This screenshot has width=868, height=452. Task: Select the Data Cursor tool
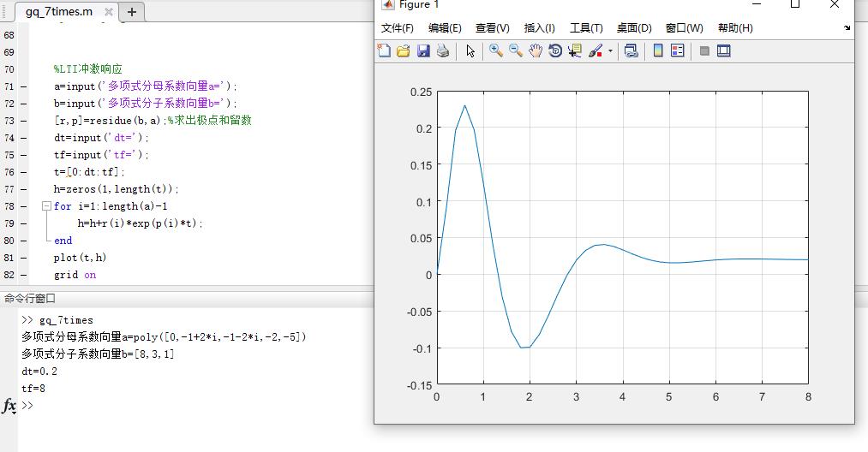pyautogui.click(x=575, y=51)
